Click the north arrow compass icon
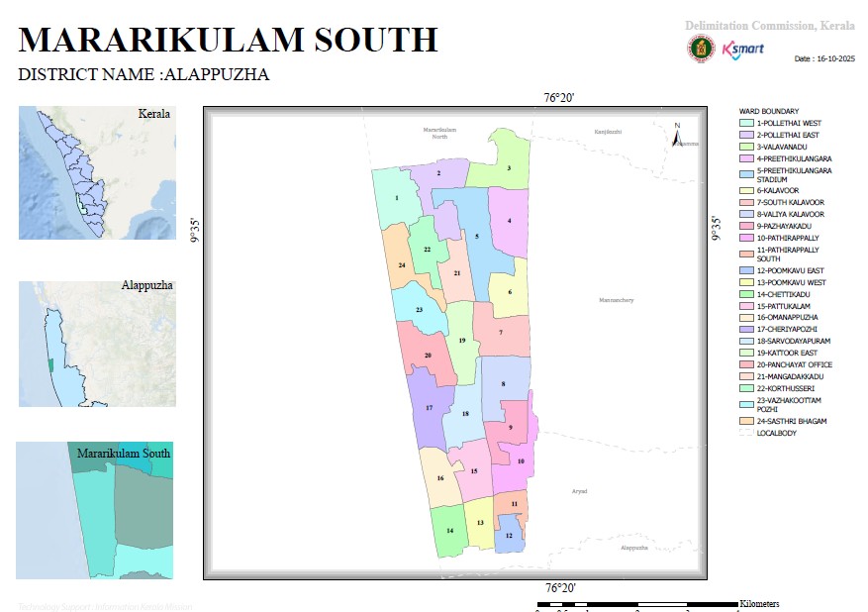Image resolution: width=868 pixels, height=612 pixels. pyautogui.click(x=677, y=135)
